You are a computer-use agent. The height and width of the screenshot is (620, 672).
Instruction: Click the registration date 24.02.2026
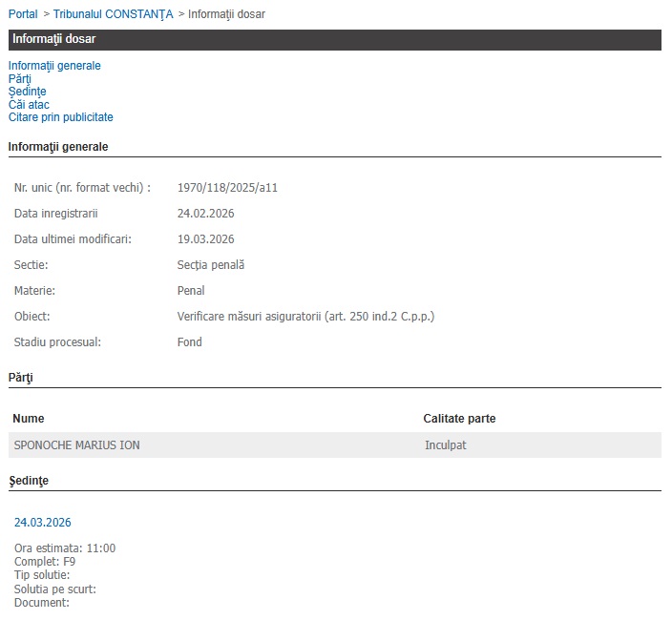click(x=205, y=214)
